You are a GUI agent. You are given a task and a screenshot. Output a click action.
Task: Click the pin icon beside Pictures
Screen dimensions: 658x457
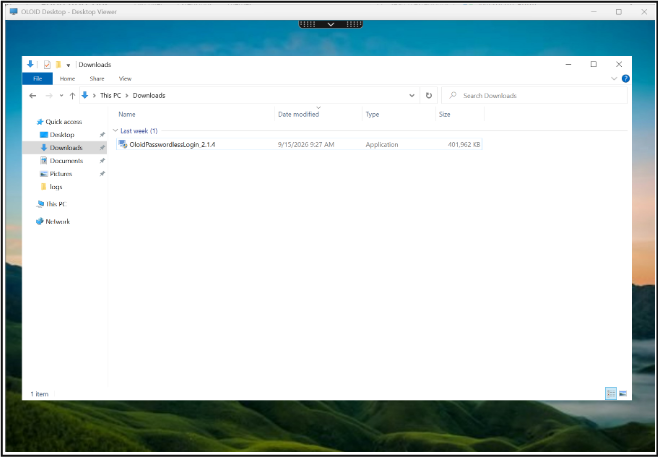(x=102, y=174)
